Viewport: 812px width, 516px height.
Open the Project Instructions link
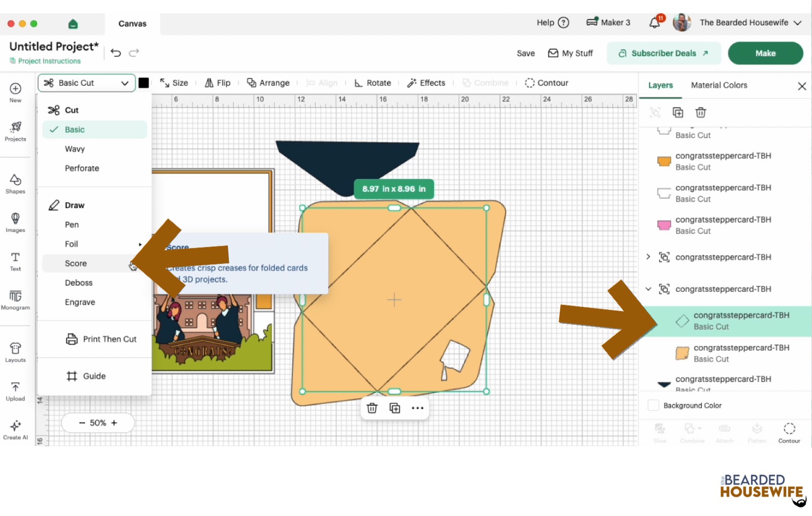click(x=45, y=61)
